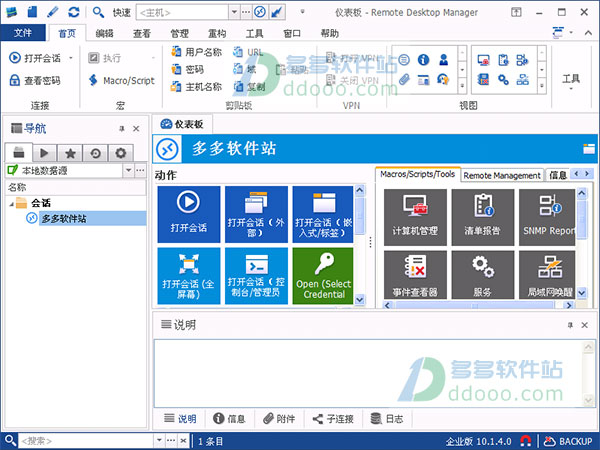Screen dimensions: 600x450
Task: Select the recent history tab in navigation
Action: 95,153
